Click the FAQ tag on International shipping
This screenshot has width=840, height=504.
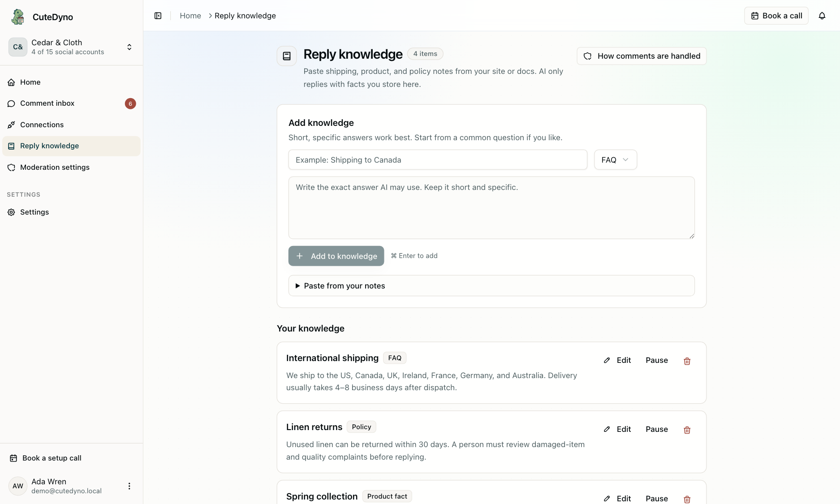(395, 358)
